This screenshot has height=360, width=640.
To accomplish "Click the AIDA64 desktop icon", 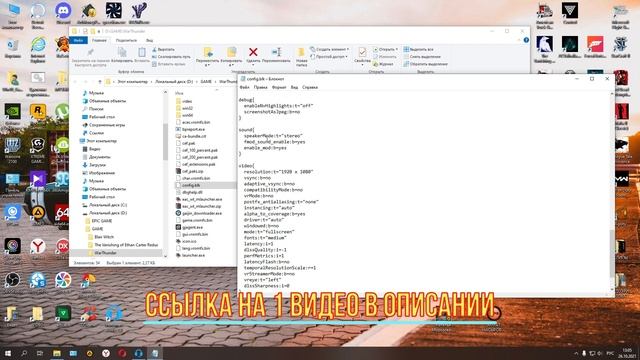I will [x=62, y=212].
